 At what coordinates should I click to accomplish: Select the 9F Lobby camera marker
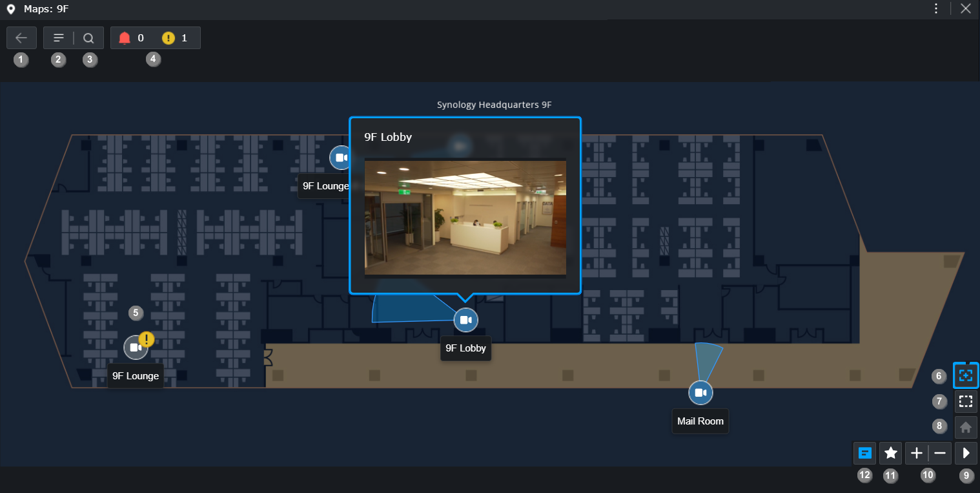(x=465, y=319)
